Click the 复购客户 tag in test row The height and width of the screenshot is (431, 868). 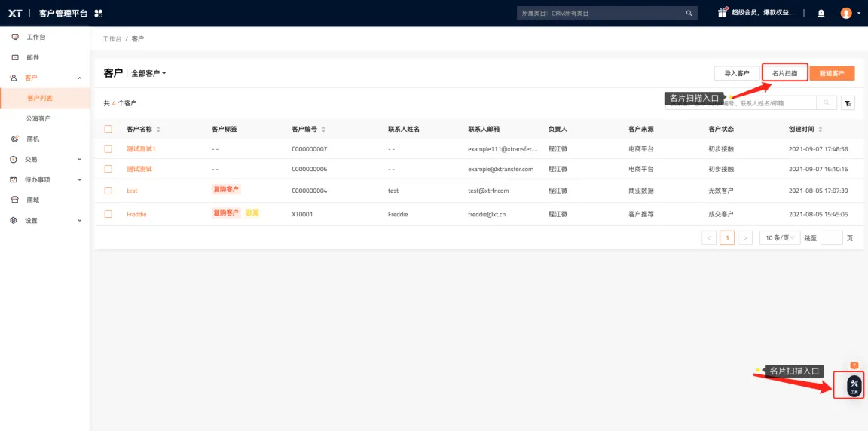click(226, 189)
